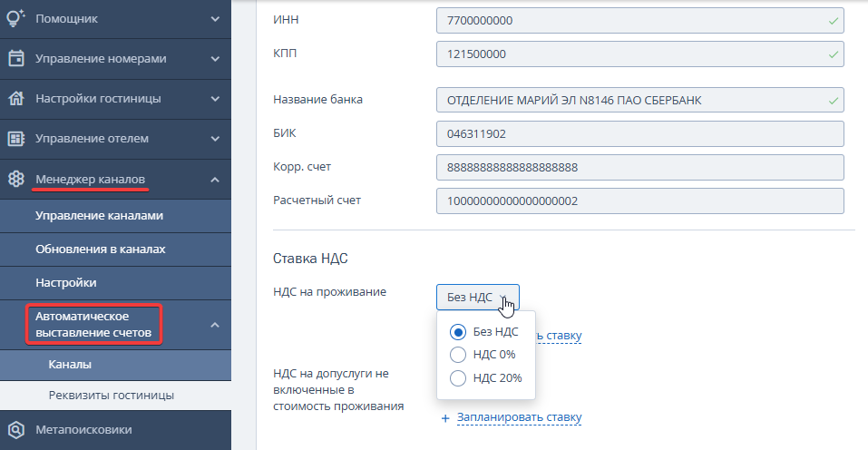Click the Название банка input field
The height and width of the screenshot is (450, 868).
[640, 100]
